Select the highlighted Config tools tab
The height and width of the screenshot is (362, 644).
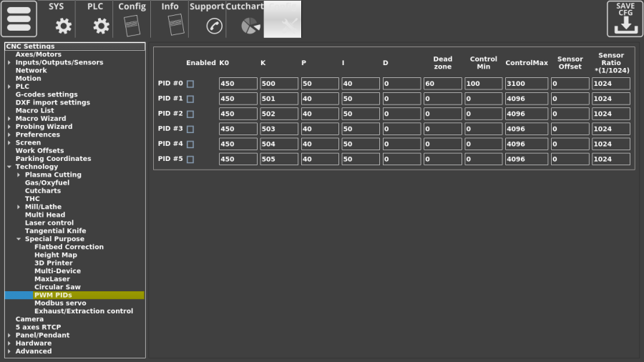click(x=283, y=19)
